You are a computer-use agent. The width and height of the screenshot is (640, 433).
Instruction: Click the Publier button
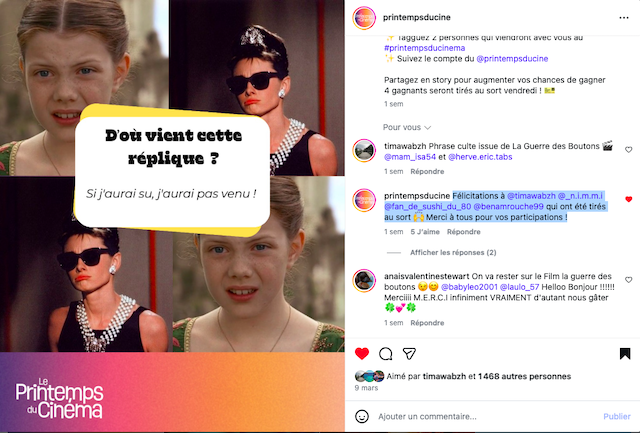[x=617, y=416]
